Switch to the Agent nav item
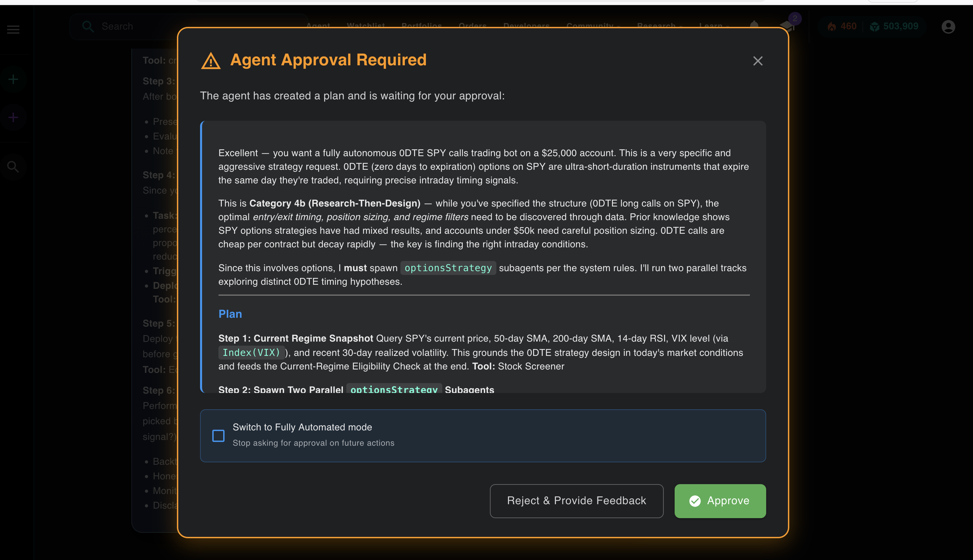Image resolution: width=973 pixels, height=560 pixels. [318, 26]
